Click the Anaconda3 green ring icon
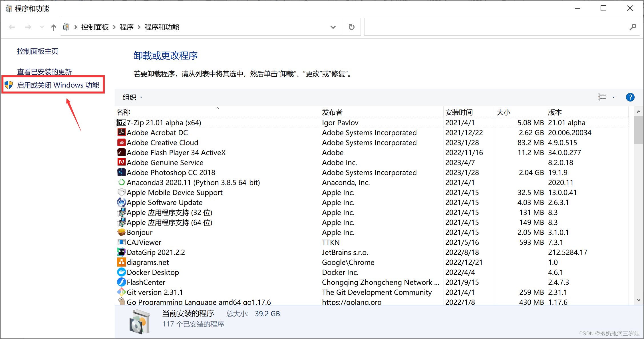This screenshot has width=644, height=339. (122, 182)
